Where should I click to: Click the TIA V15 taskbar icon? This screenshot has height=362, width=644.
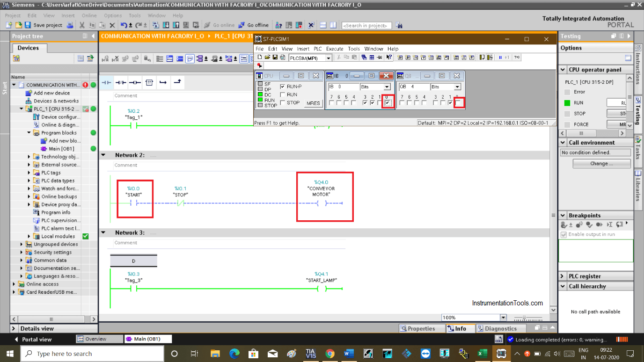(x=310, y=354)
